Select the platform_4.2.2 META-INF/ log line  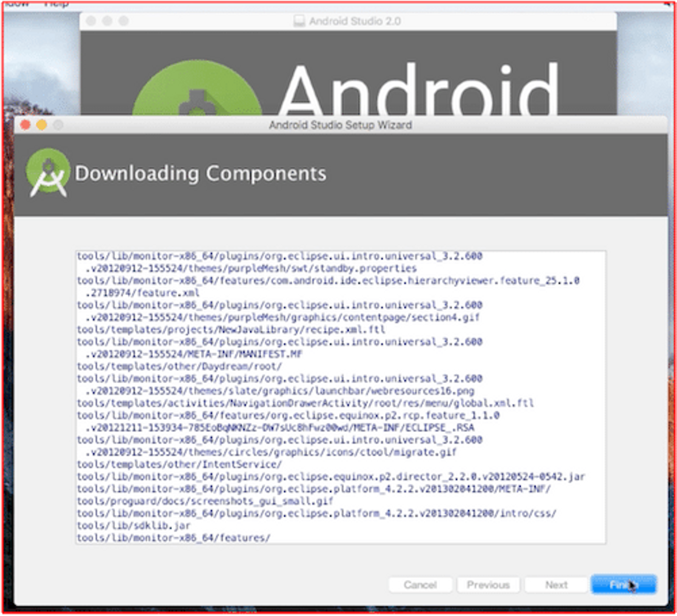click(x=314, y=489)
